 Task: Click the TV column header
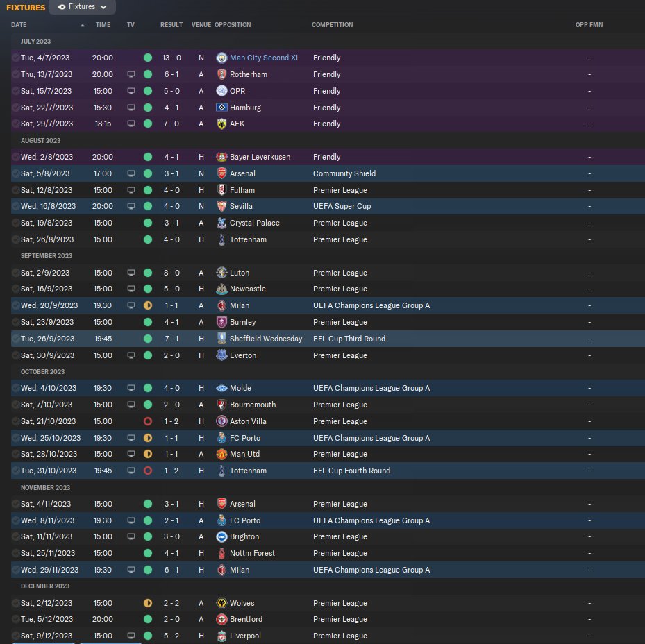click(x=131, y=25)
